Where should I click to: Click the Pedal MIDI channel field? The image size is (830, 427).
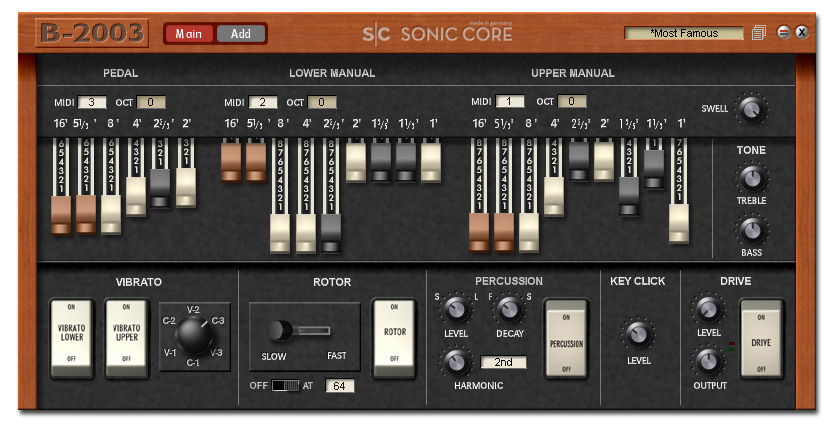pos(92,102)
